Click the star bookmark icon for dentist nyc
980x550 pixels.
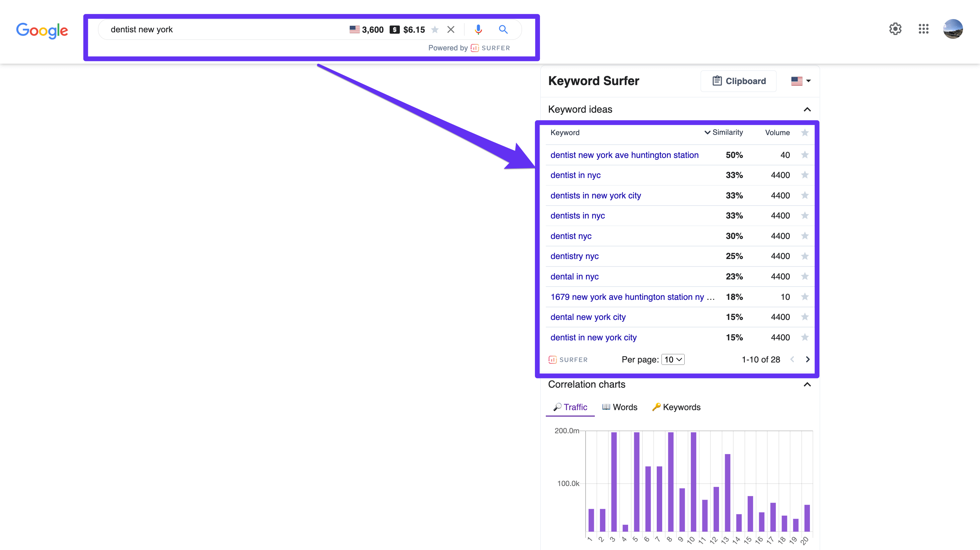pos(807,236)
